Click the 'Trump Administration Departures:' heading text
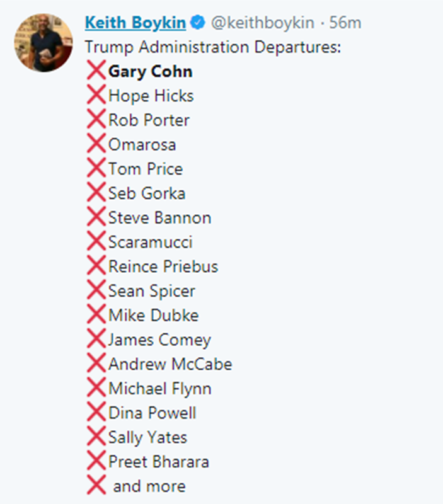Image resolution: width=443 pixels, height=504 pixels. (x=213, y=47)
